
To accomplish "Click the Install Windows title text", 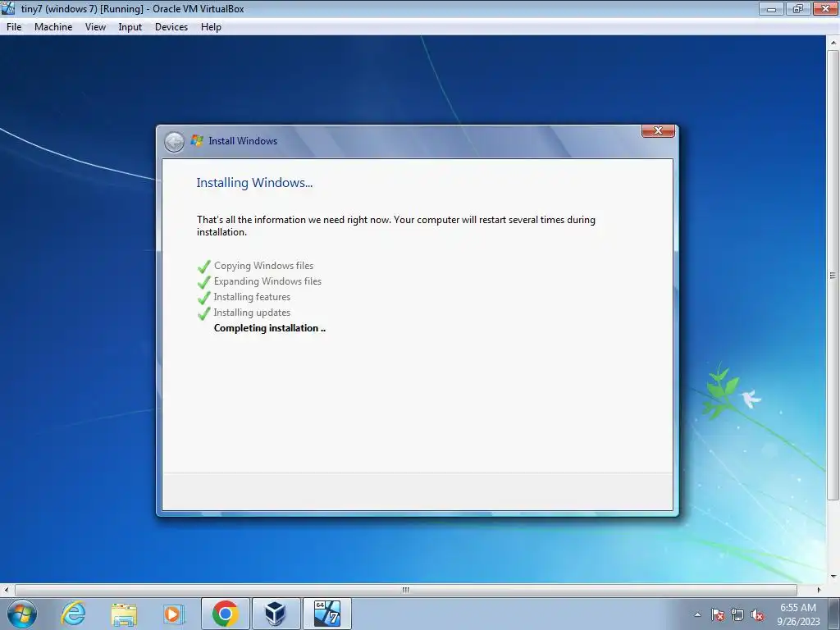I will click(243, 141).
